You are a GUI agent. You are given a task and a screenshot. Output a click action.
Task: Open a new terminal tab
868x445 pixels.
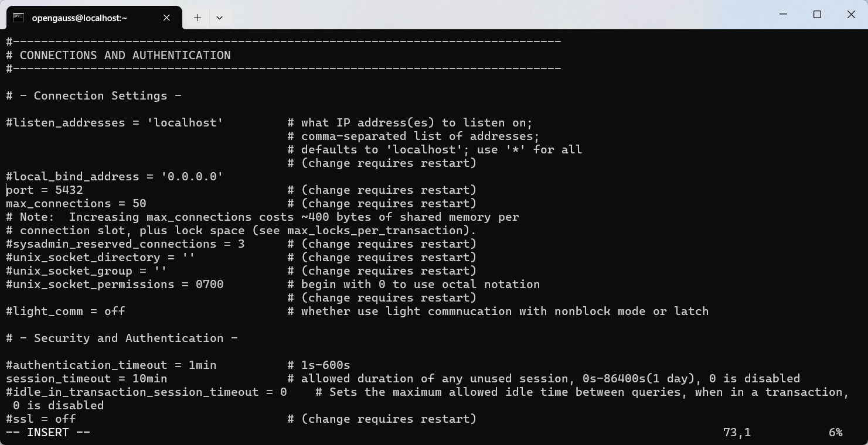(198, 18)
